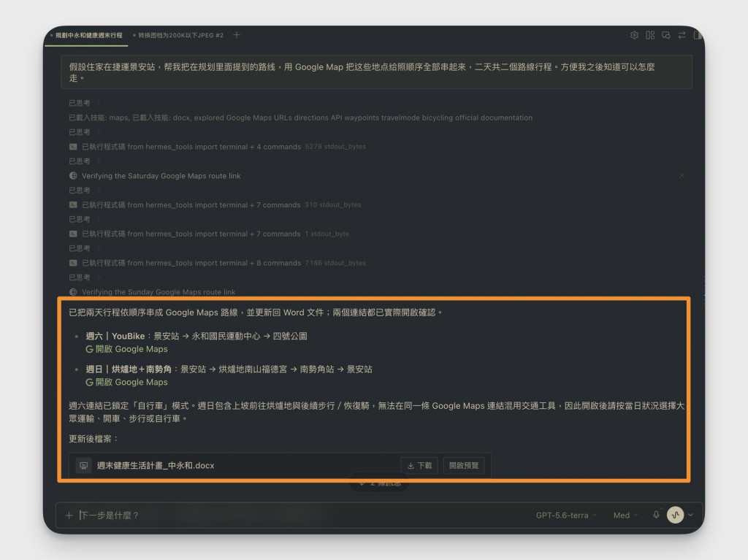The height and width of the screenshot is (560, 748).
Task: Click the globe icon beside Verifying the Sunday route
Action: click(x=73, y=292)
